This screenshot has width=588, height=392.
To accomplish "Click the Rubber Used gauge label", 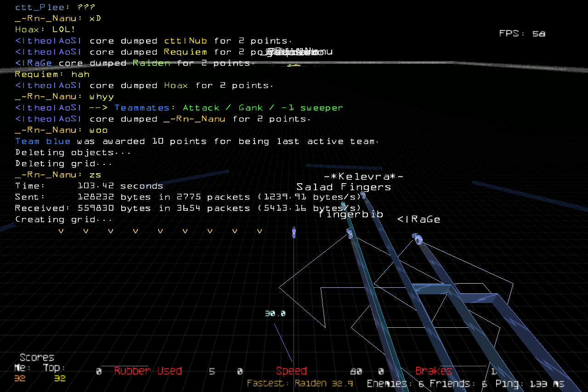I will click(x=148, y=371).
